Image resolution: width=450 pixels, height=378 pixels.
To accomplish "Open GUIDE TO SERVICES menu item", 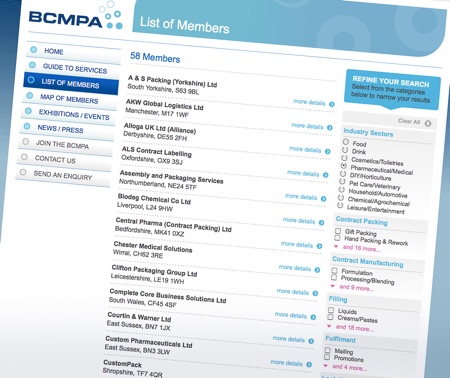I will click(72, 68).
